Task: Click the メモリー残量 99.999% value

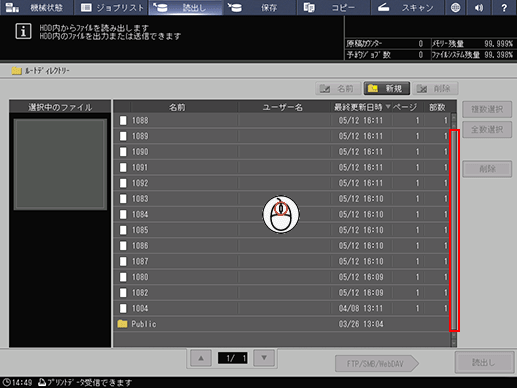Action: click(499, 44)
